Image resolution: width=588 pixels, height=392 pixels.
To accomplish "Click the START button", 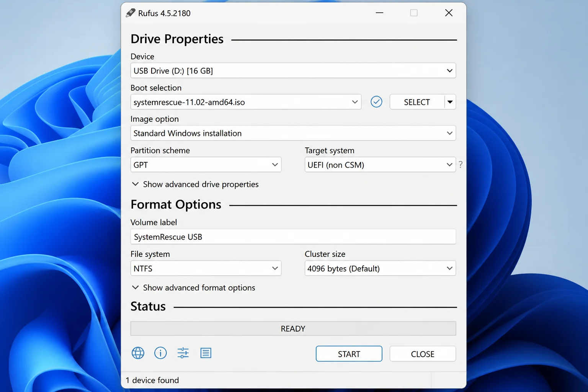I will pyautogui.click(x=349, y=354).
